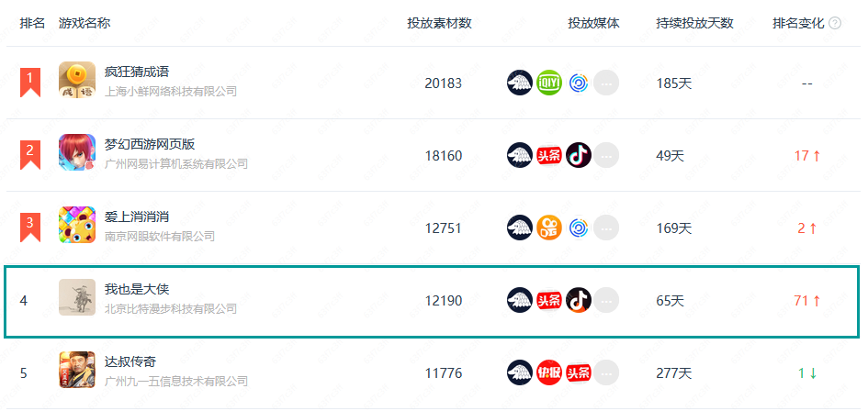868x411 pixels.
Task: Show more media for 达叔传奇
Action: 606,372
